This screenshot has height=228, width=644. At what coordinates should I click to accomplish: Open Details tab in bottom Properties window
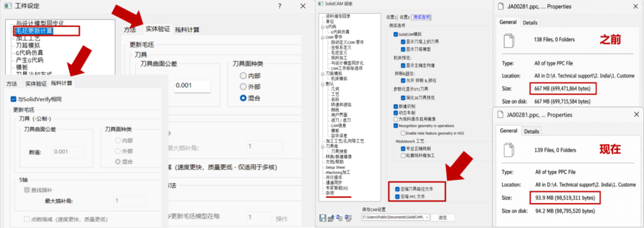click(532, 131)
